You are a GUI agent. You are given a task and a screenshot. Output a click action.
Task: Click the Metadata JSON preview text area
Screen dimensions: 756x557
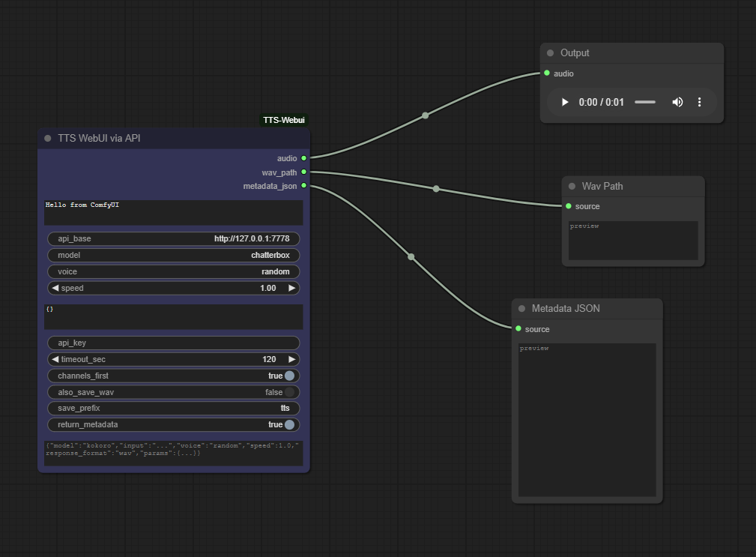[x=587, y=420]
